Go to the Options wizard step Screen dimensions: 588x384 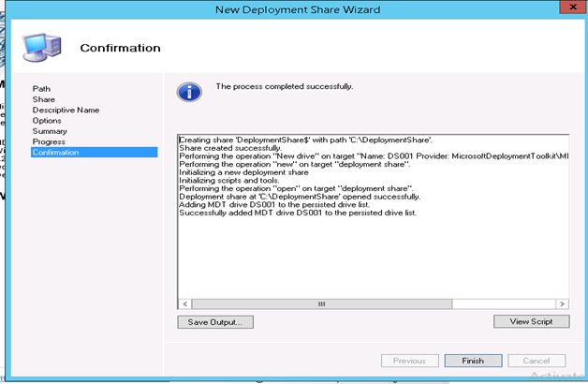[47, 121]
